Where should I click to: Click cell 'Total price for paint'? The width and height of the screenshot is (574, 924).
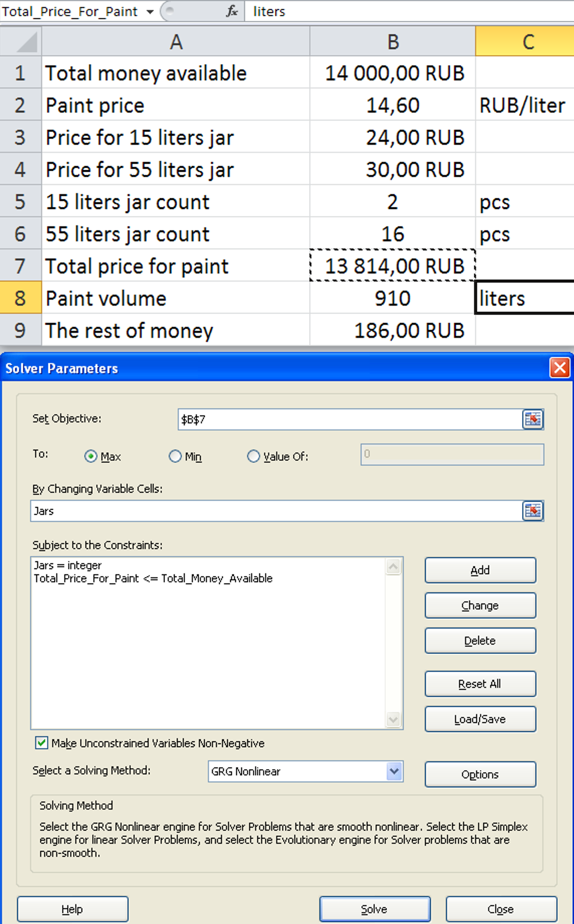pyautogui.click(x=176, y=266)
